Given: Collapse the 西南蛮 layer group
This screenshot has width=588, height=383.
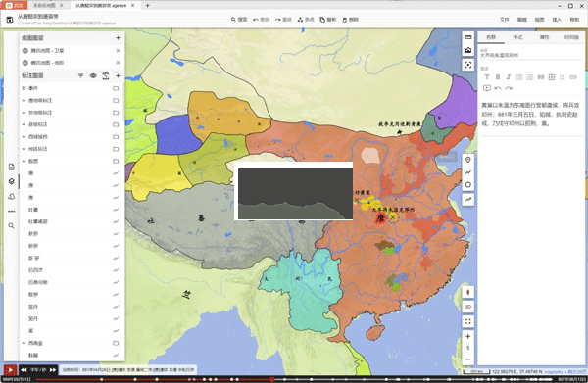Looking at the screenshot, I should 24,343.
